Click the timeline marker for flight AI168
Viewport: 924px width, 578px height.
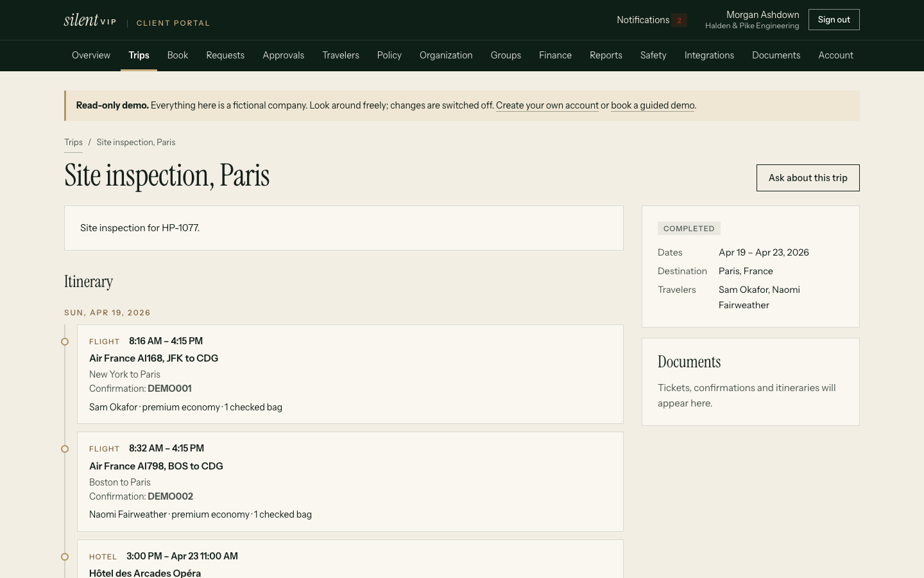pos(65,342)
